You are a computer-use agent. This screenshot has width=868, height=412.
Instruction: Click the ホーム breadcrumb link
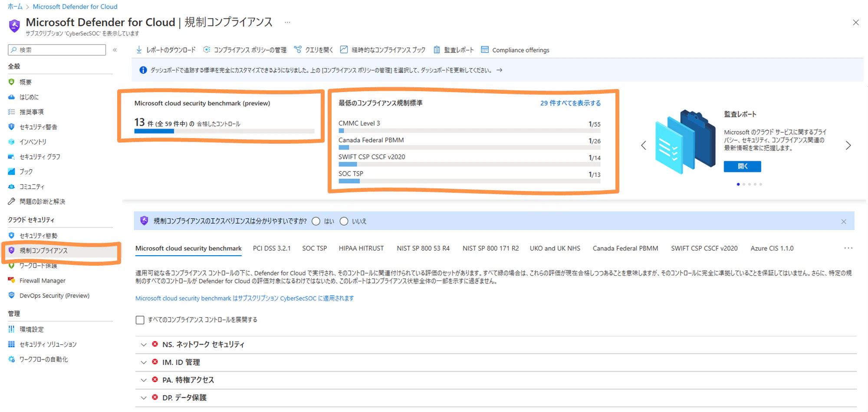(15, 7)
